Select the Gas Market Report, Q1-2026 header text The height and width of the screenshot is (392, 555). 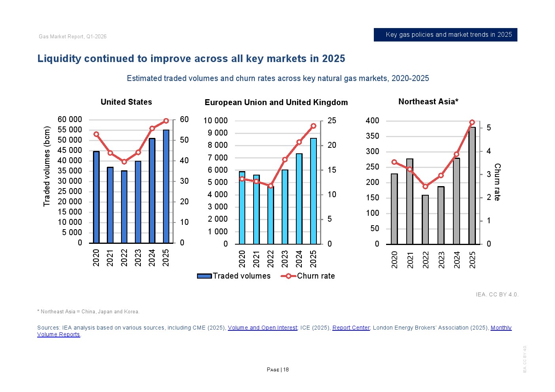pyautogui.click(x=72, y=36)
